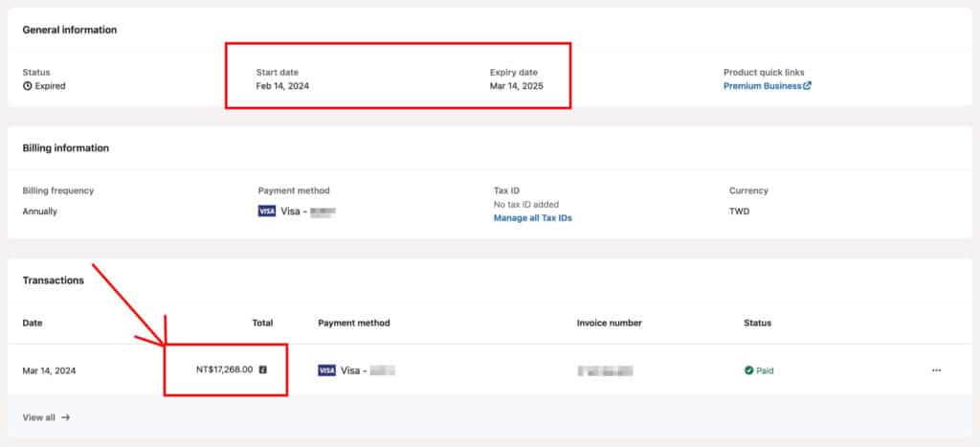Click View all transactions link

46,417
